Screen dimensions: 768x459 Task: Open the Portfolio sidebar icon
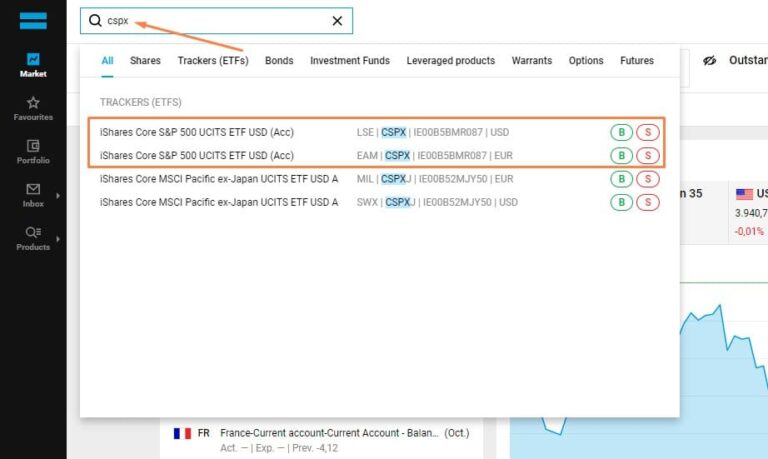point(33,146)
